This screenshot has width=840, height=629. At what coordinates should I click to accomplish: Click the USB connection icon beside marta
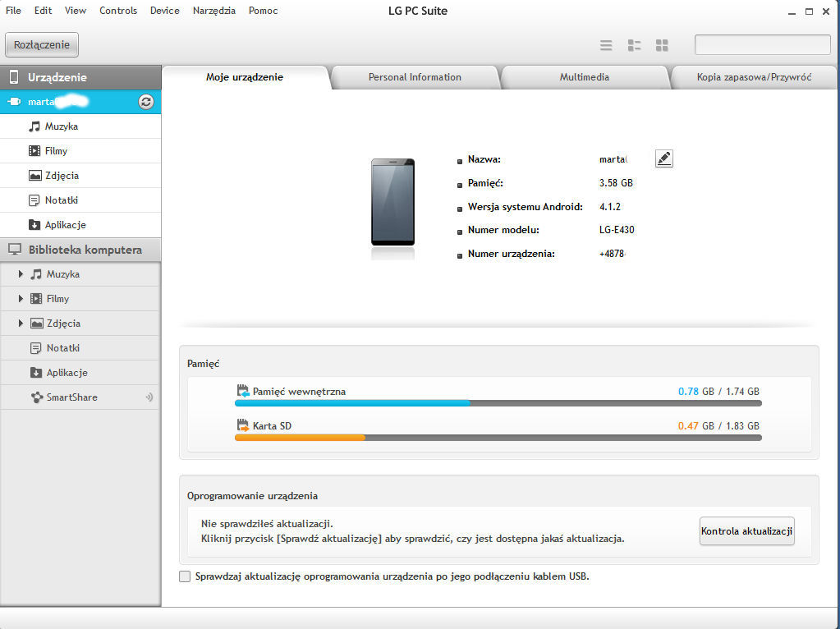[14, 102]
